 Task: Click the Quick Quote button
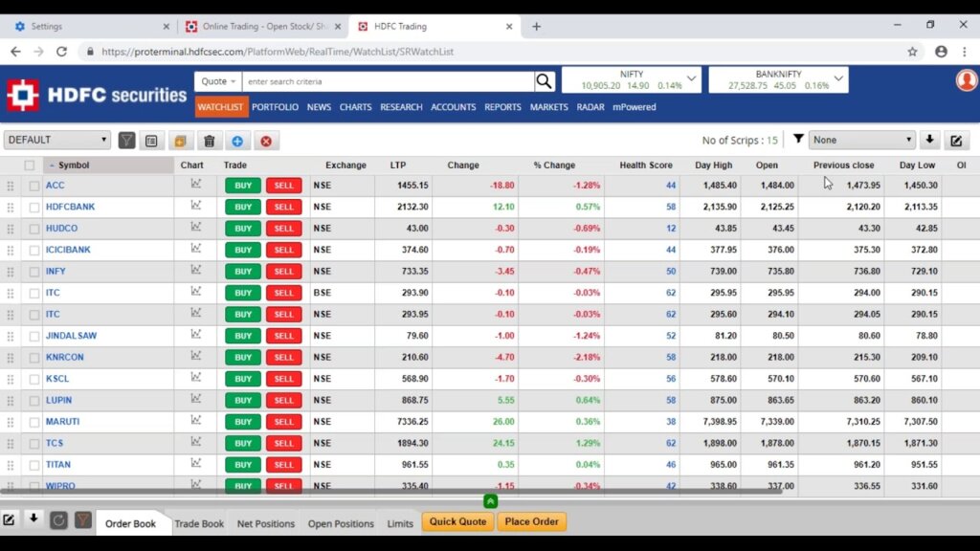point(457,521)
